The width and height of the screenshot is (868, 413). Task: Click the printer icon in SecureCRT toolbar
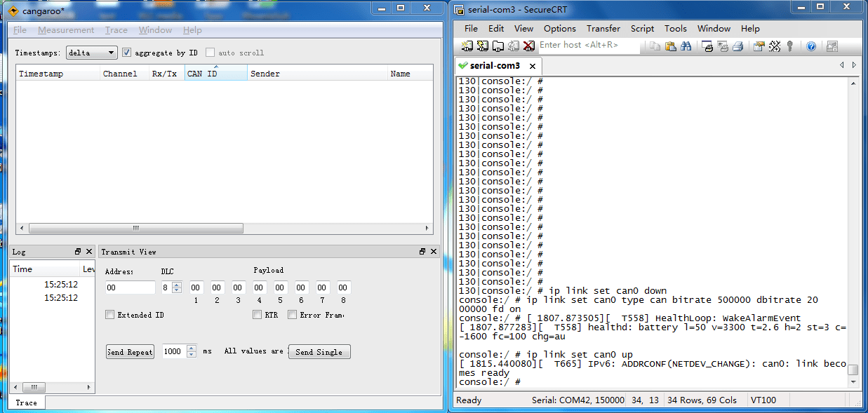coord(737,46)
